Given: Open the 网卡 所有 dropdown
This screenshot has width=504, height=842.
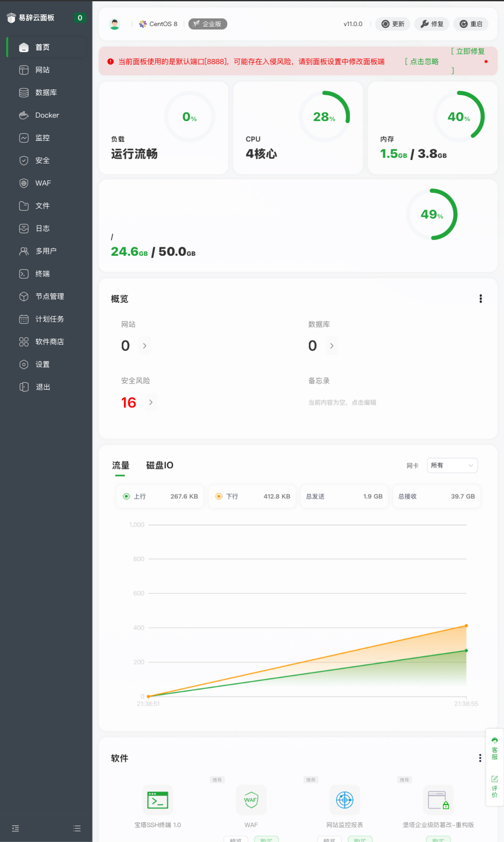Looking at the screenshot, I should coord(452,466).
